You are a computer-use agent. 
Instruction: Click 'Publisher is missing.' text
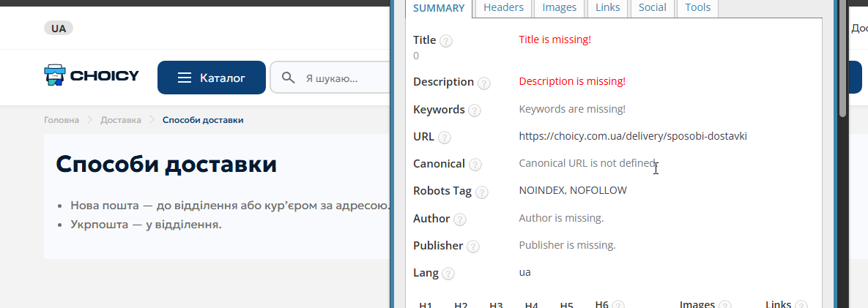click(x=567, y=245)
